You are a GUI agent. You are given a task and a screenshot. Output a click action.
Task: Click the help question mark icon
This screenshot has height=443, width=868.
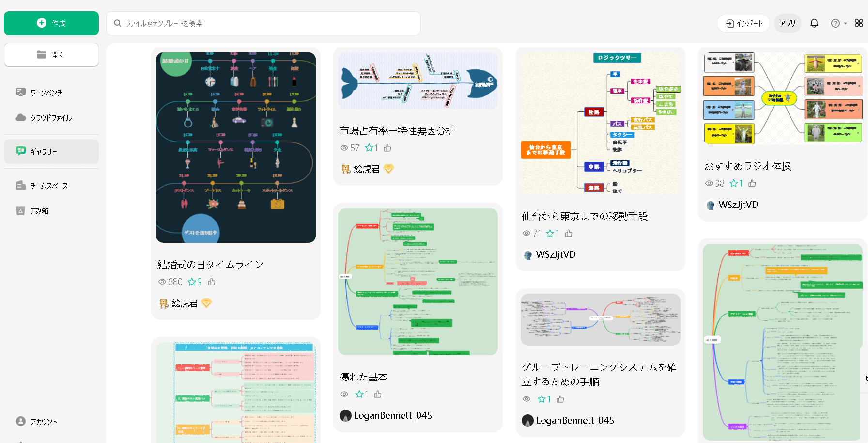pyautogui.click(x=836, y=23)
